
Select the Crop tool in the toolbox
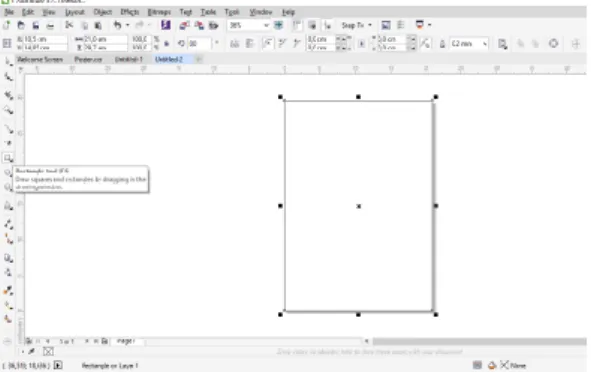(8, 95)
